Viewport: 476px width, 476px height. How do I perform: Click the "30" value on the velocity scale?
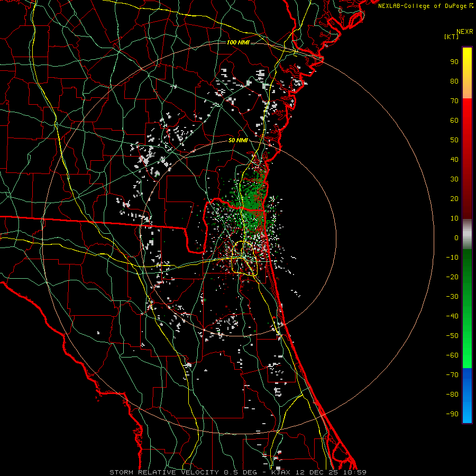(454, 179)
